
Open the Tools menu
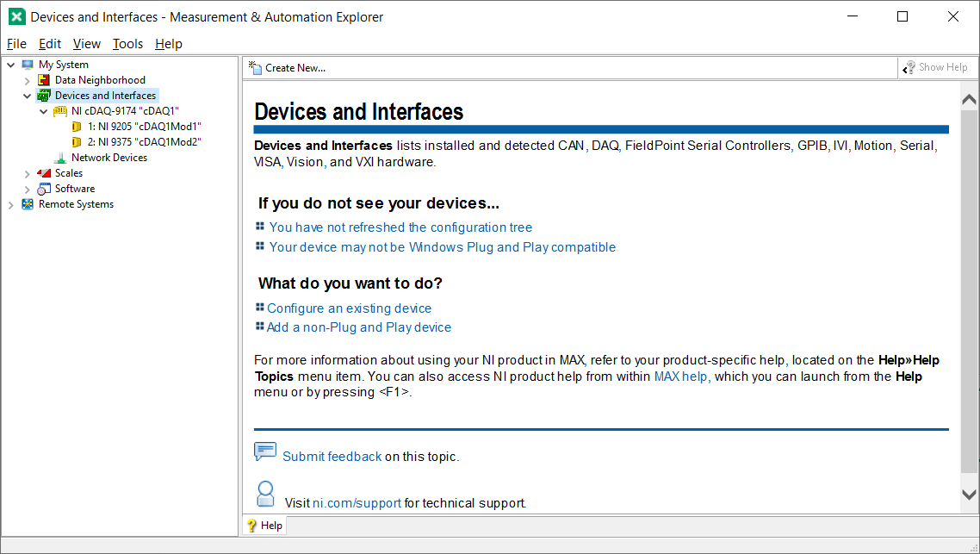click(127, 43)
